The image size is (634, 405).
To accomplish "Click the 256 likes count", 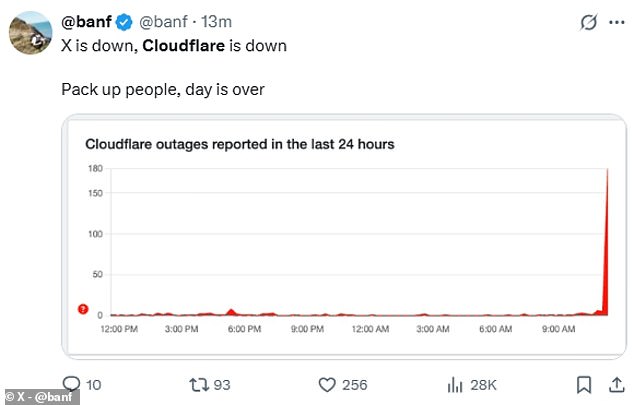I will click(x=355, y=384).
